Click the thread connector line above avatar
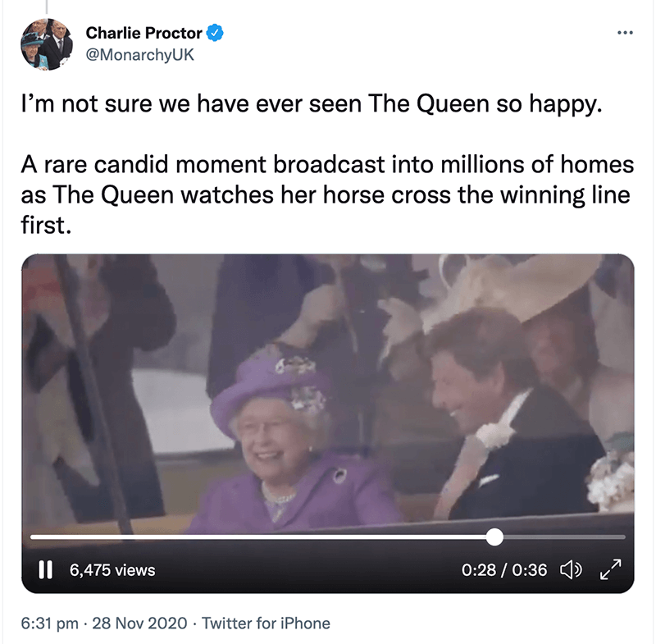This screenshot has height=644, width=656. (x=47, y=7)
